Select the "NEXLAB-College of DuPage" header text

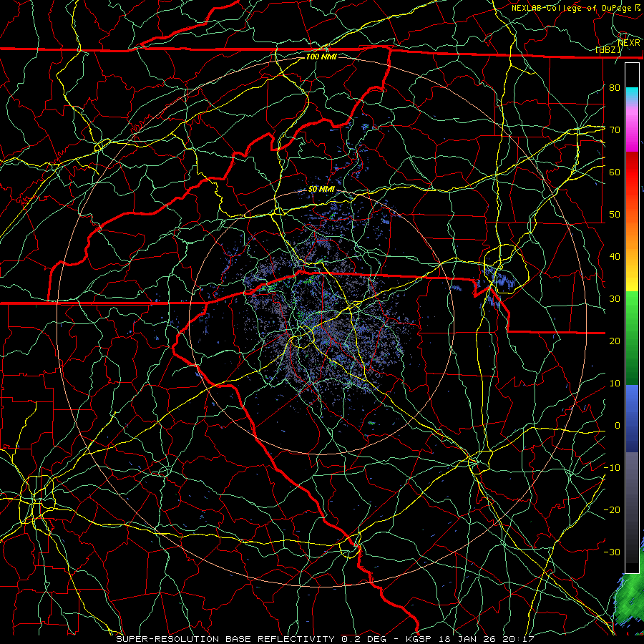(x=571, y=8)
